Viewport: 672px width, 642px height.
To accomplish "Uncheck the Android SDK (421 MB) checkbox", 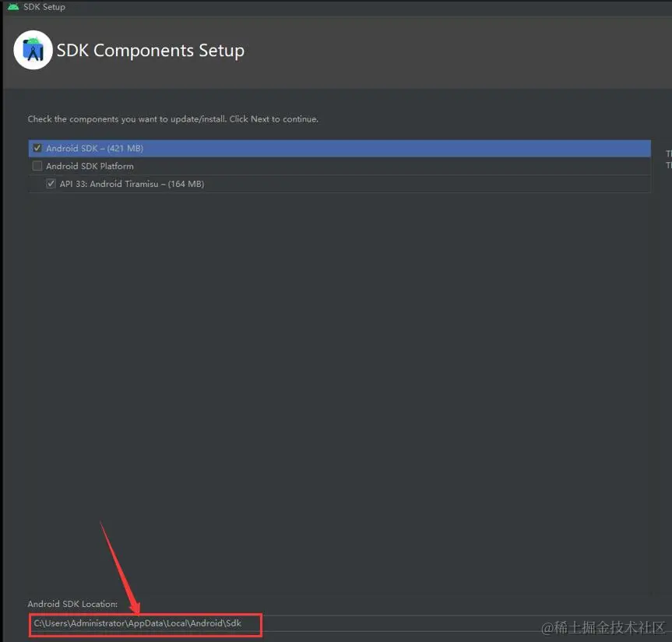I will coord(37,148).
